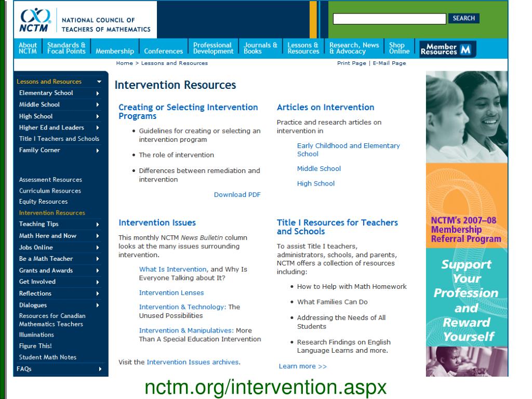
Task: Open Intervention & Manipulatives article
Action: [x=187, y=330]
